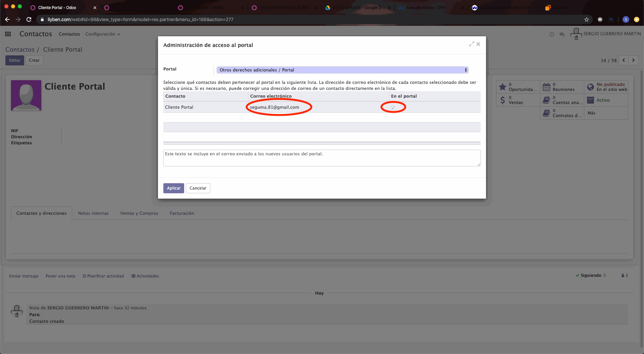Open the Facturación tab

pyautogui.click(x=182, y=213)
